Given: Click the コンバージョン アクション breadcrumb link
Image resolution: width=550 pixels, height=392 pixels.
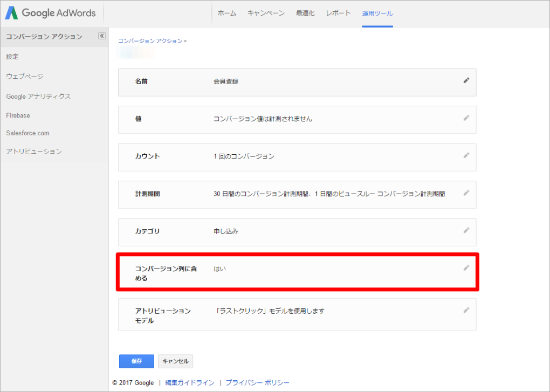Looking at the screenshot, I should tap(150, 41).
